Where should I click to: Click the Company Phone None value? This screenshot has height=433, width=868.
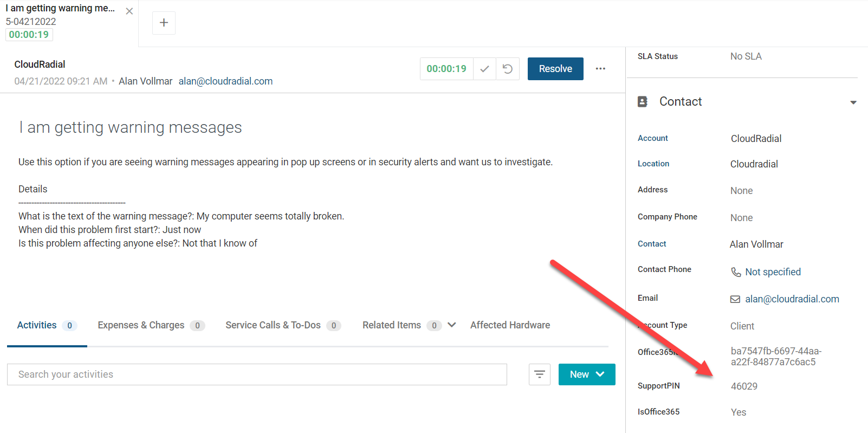(x=741, y=218)
